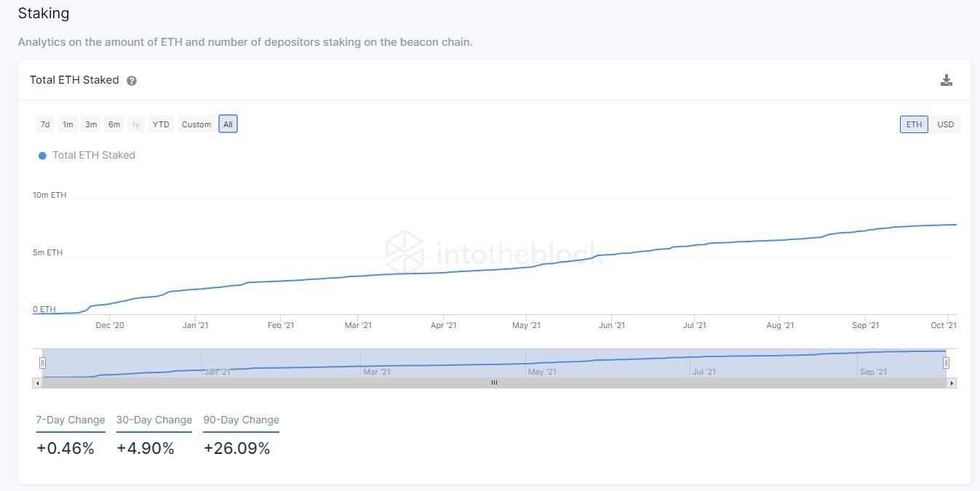The width and height of the screenshot is (980, 491).
Task: Choose the 7d time range
Action: [x=44, y=124]
